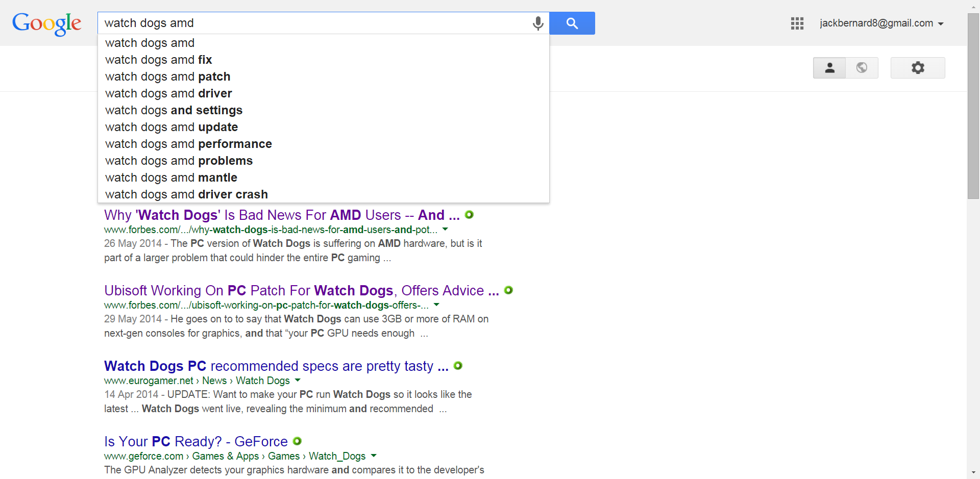Click the '26 May 2014' Forbes result snippet
The height and width of the screenshot is (479, 980).
click(293, 251)
